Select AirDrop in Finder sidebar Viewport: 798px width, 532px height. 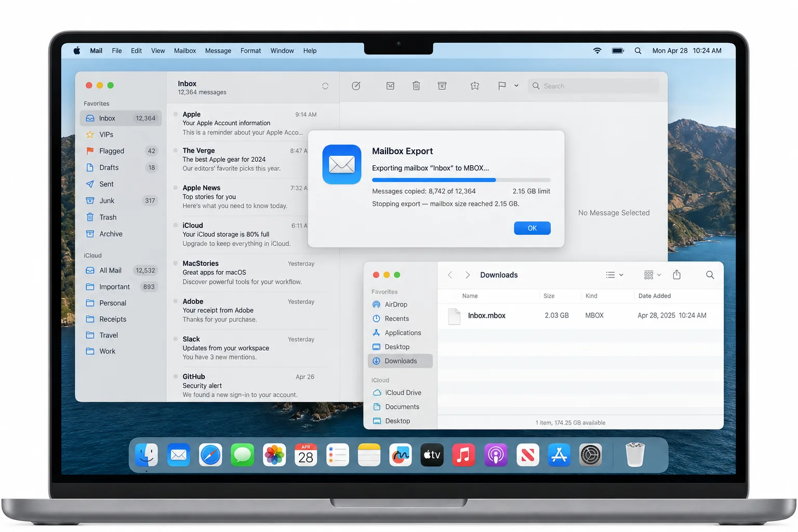click(400, 304)
